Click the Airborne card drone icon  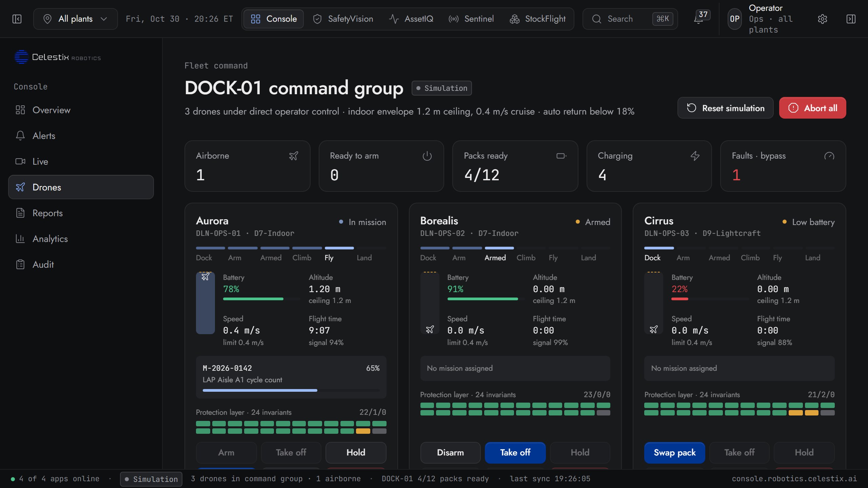point(294,156)
